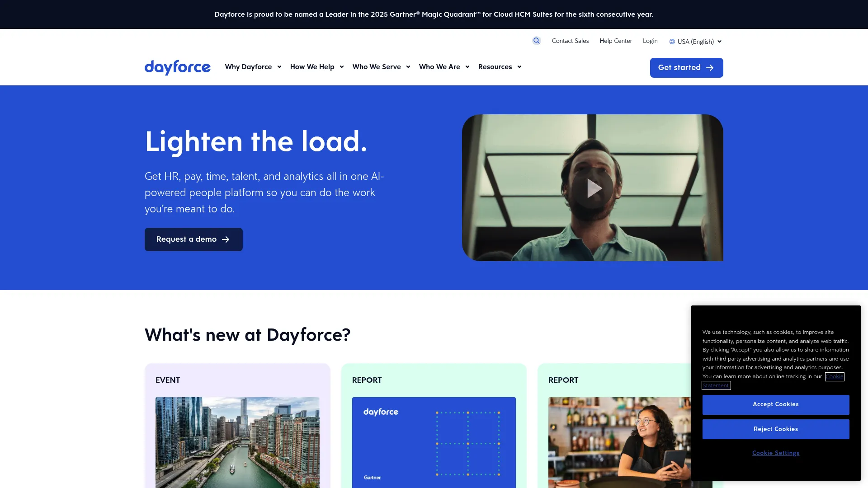Expand the Who We Are menu chevron

point(467,67)
